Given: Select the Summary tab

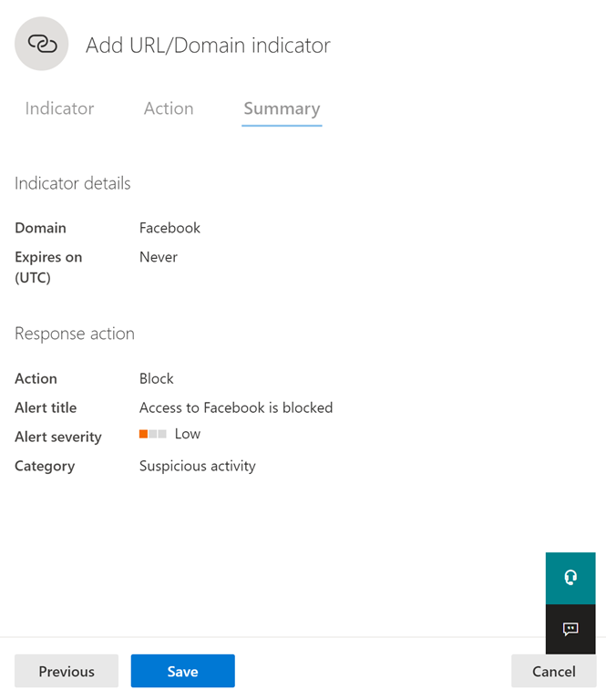Looking at the screenshot, I should 282,108.
